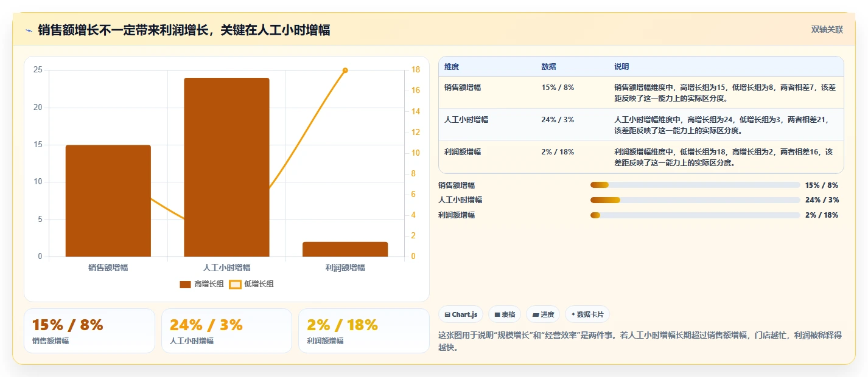Select the 数据卡片 tag
Viewport: 868px width, 377px height.
[587, 314]
